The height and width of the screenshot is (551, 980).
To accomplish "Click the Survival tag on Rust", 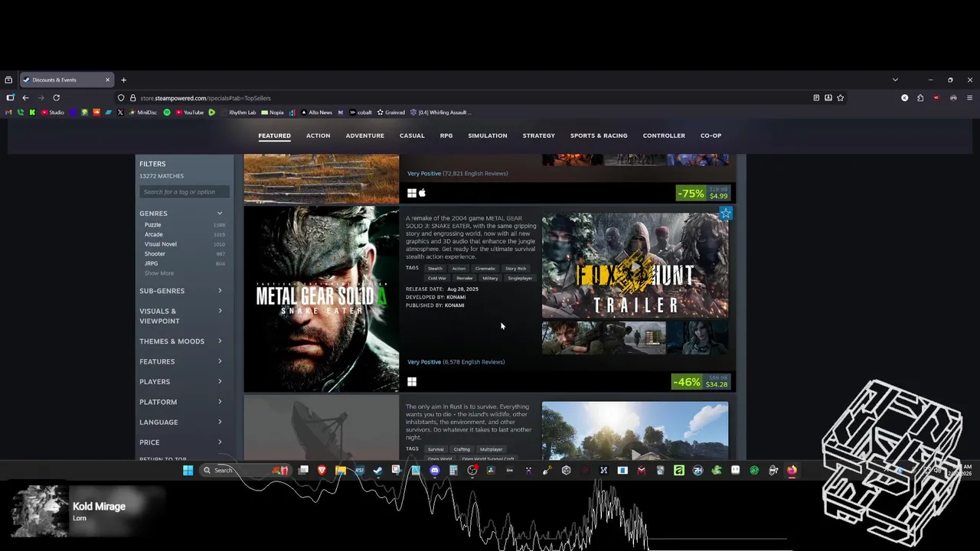I will [x=436, y=449].
